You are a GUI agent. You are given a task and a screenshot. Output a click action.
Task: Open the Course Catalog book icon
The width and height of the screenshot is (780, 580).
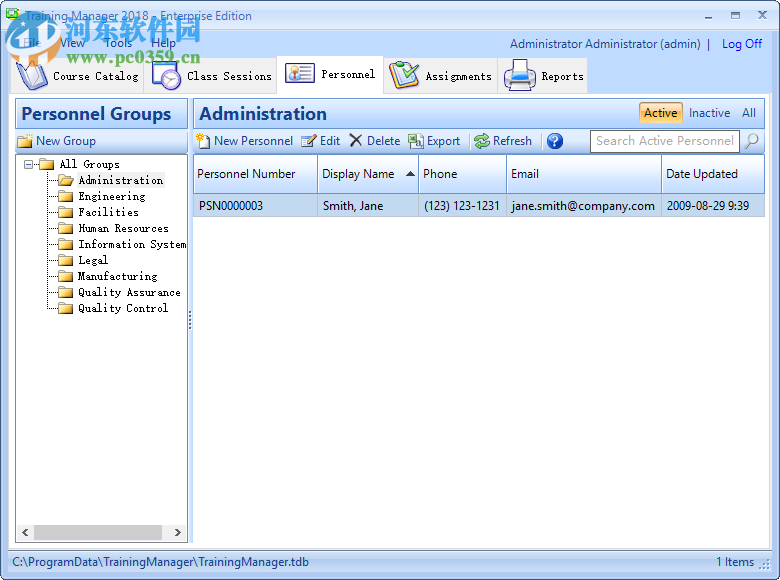coord(32,76)
